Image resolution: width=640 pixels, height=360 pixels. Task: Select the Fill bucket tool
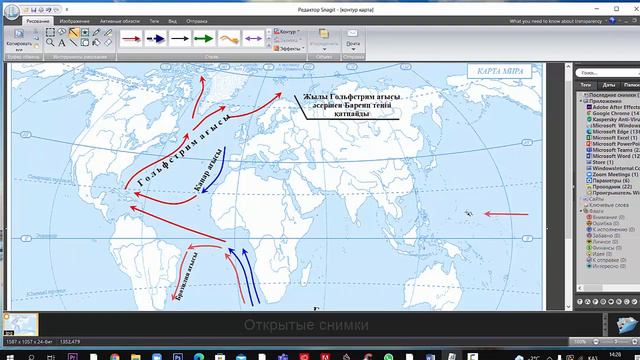pyautogui.click(x=96, y=42)
